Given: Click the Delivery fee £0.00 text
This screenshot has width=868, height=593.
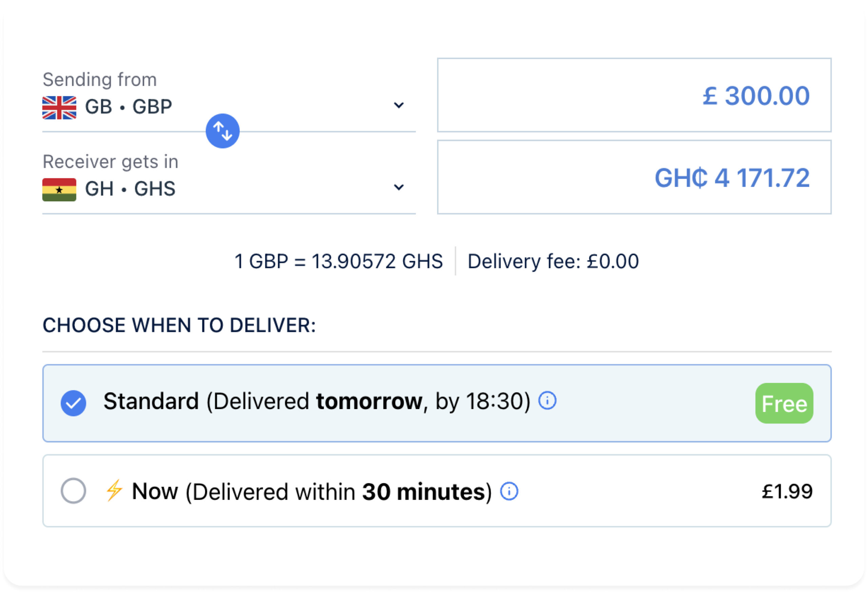Looking at the screenshot, I should pos(553,261).
